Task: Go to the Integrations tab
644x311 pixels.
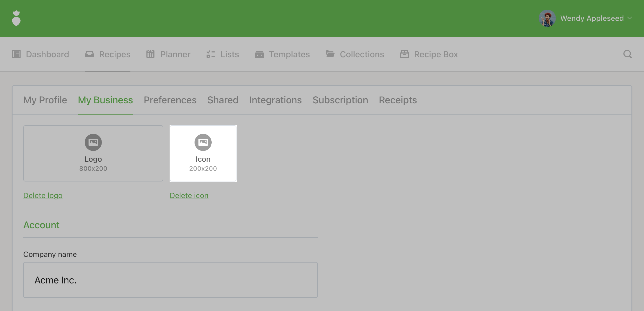Action: point(275,100)
